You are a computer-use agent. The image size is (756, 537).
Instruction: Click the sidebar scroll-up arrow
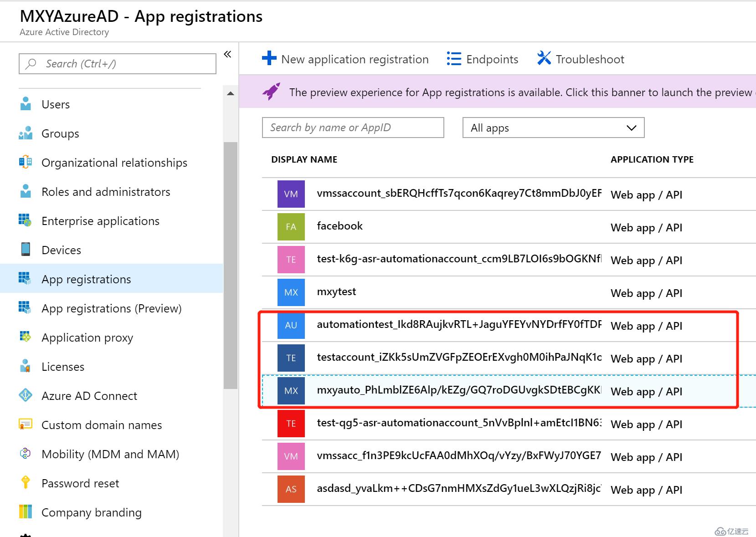click(x=231, y=93)
